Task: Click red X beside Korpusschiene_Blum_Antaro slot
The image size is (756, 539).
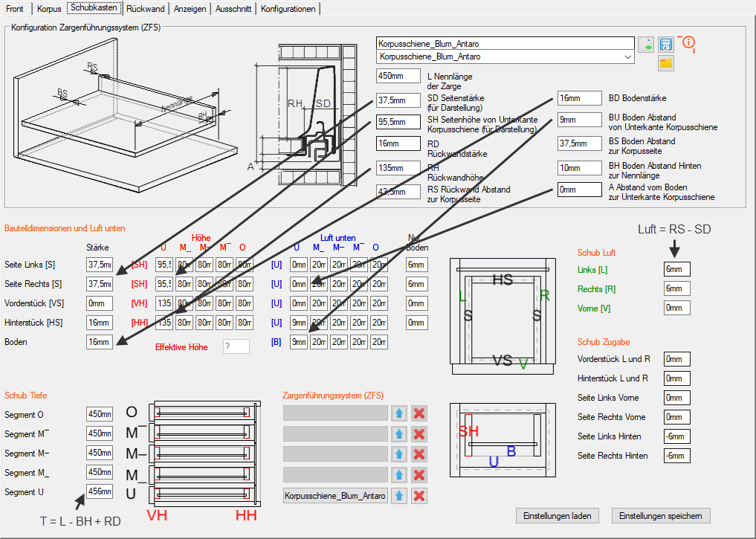Action: (419, 496)
